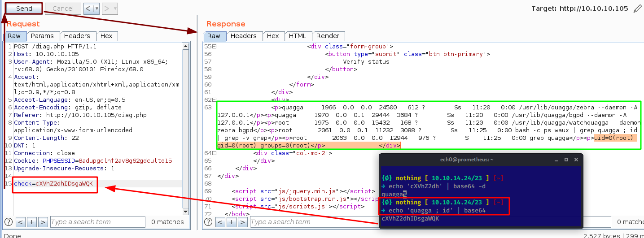Collapse the code fold at line 62
Viewport: 644px width, 238px height.
coord(215,100)
